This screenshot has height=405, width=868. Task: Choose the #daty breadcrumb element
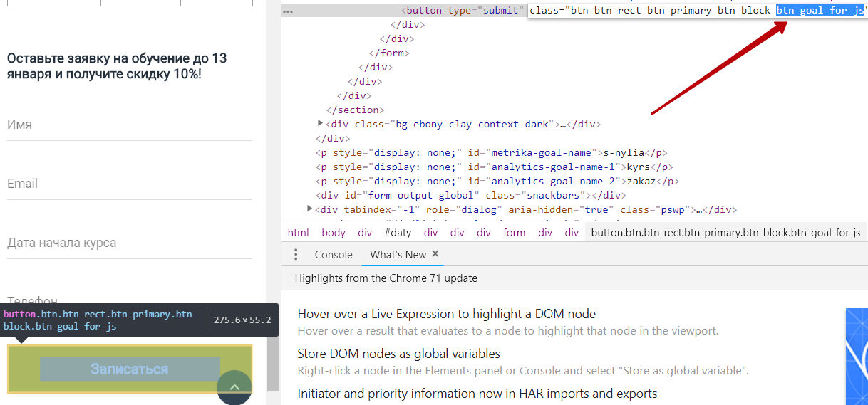click(x=398, y=233)
